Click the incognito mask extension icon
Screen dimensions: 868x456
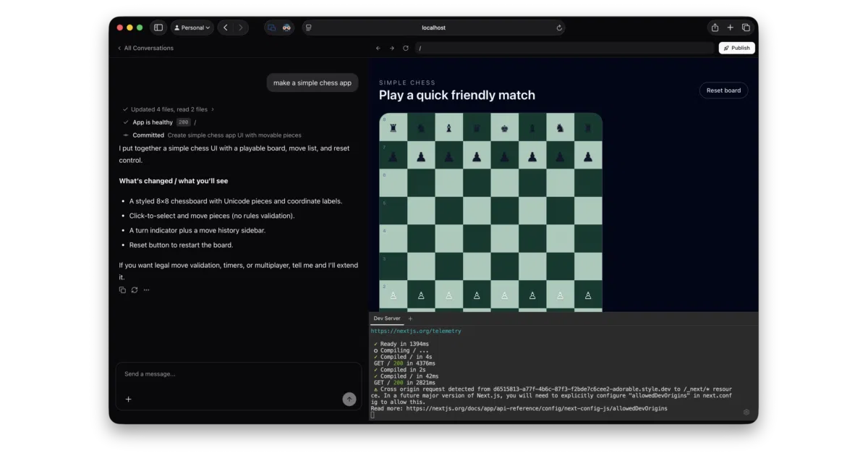(286, 28)
